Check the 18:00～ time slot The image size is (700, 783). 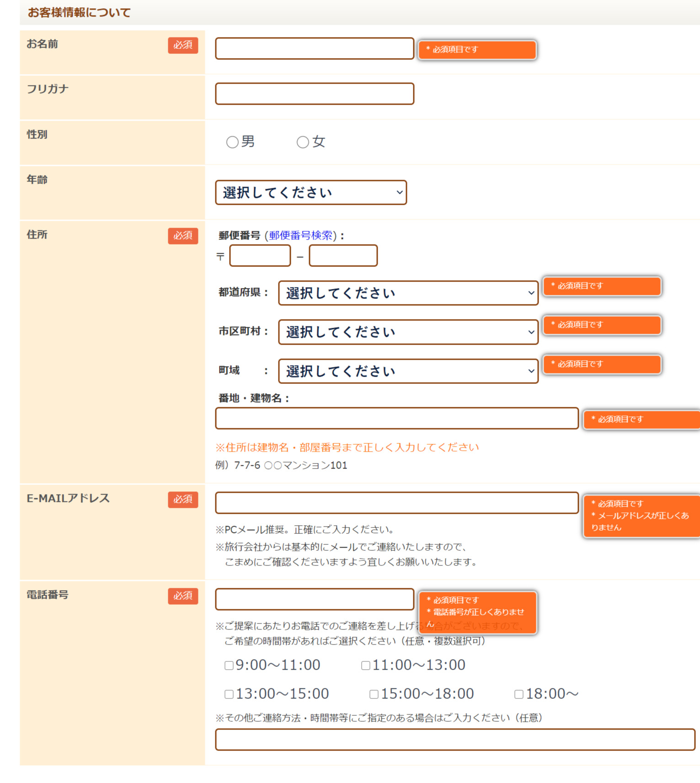519,694
